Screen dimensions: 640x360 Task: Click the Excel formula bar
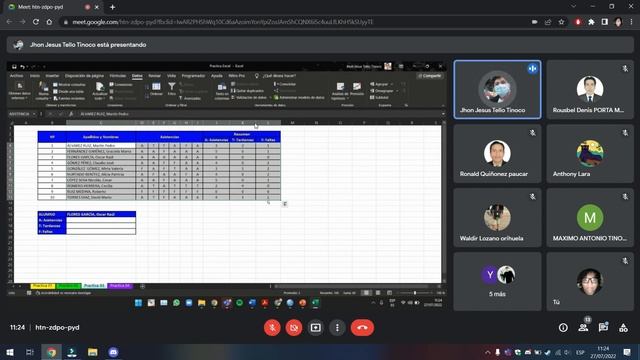260,114
